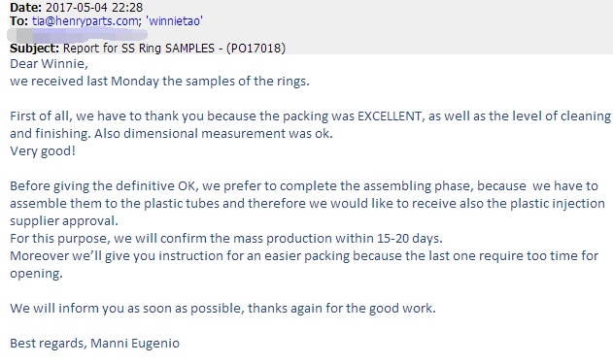Click the "15-20 days" text

point(409,239)
